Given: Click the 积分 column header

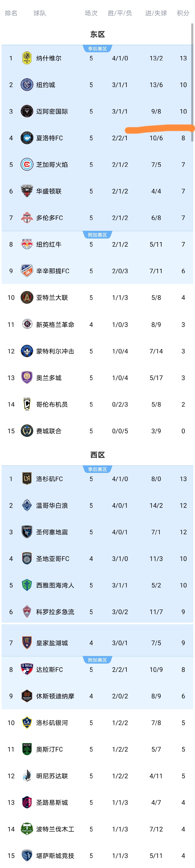Looking at the screenshot, I should point(183,13).
